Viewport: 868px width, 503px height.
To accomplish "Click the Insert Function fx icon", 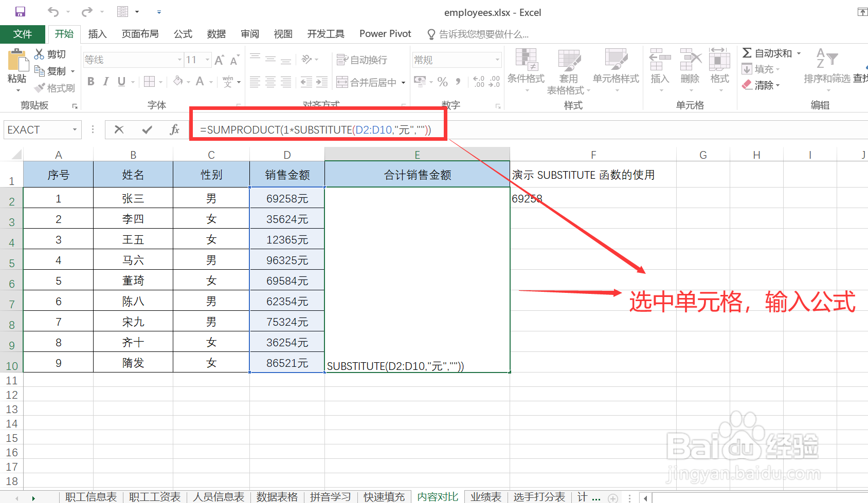I will (x=175, y=129).
